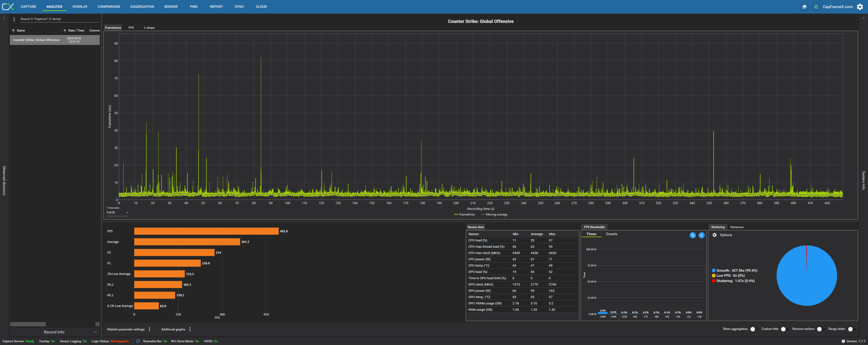Go to the SYNC tab
The image size is (868, 345).
point(239,7)
